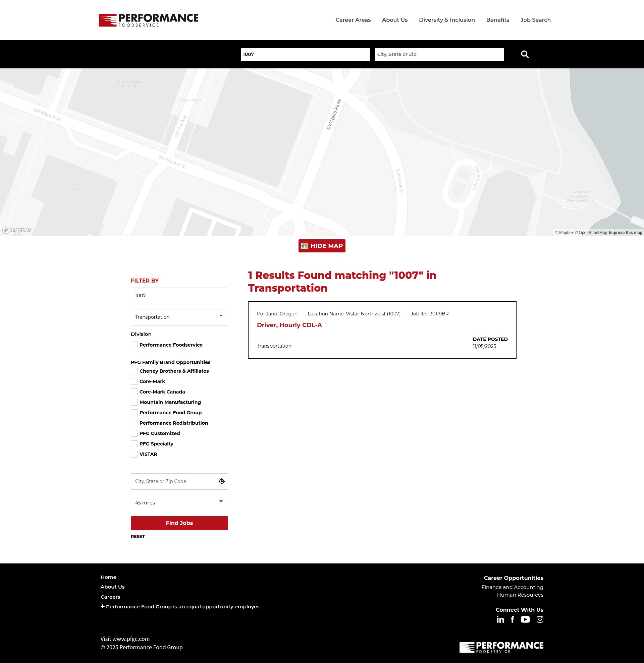Click the crosshair locate-me icon
The height and width of the screenshot is (663, 644).
coord(221,481)
